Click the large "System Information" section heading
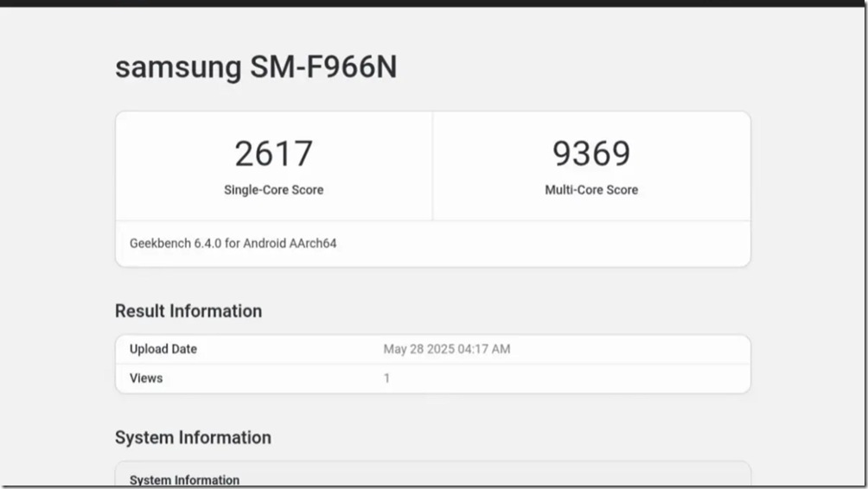 coord(193,437)
